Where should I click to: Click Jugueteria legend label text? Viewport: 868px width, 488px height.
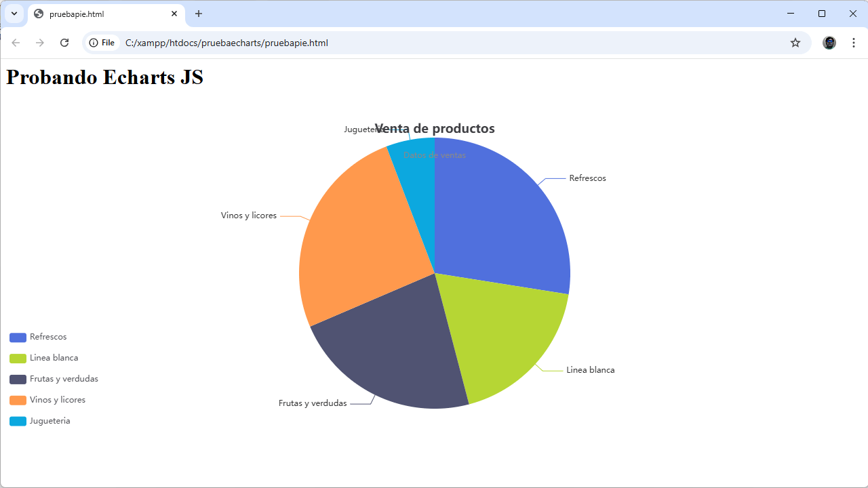coord(50,421)
